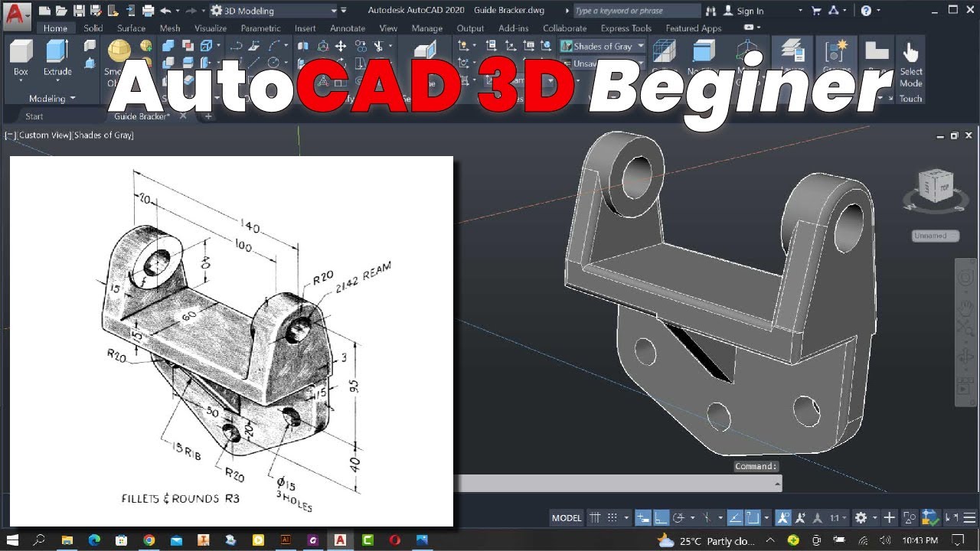The image size is (980, 551).
Task: Click the Plot printer icon
Action: (x=148, y=11)
